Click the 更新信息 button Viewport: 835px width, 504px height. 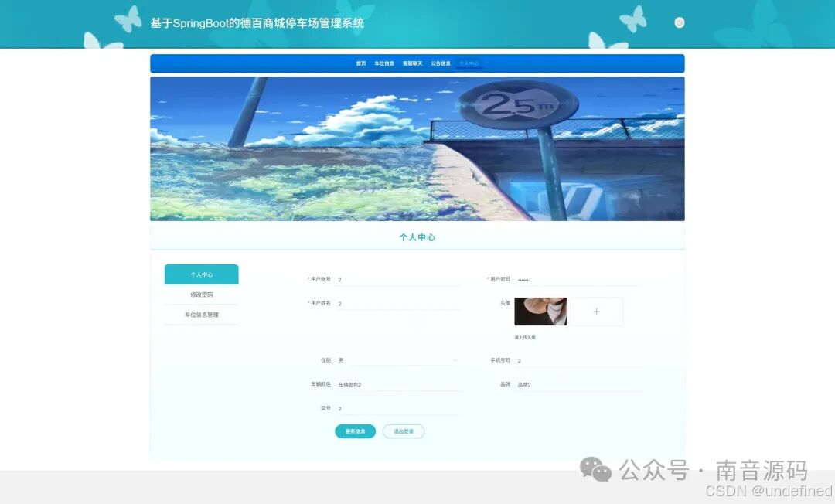[355, 431]
